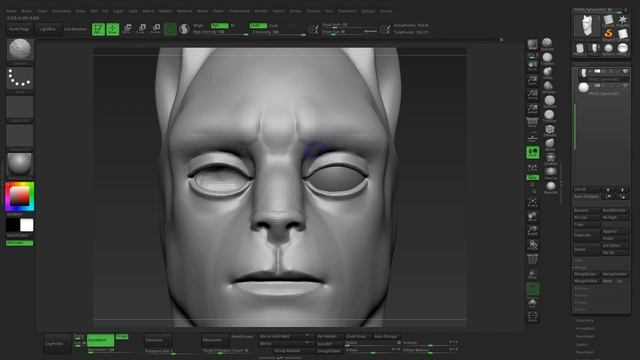
Task: Open the Document menu
Action: (61, 11)
